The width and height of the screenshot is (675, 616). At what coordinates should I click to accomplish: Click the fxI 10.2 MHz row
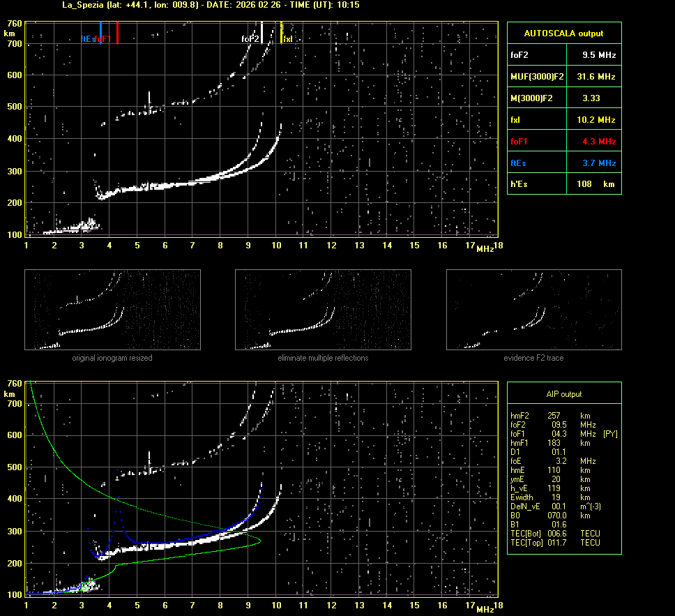coord(563,120)
